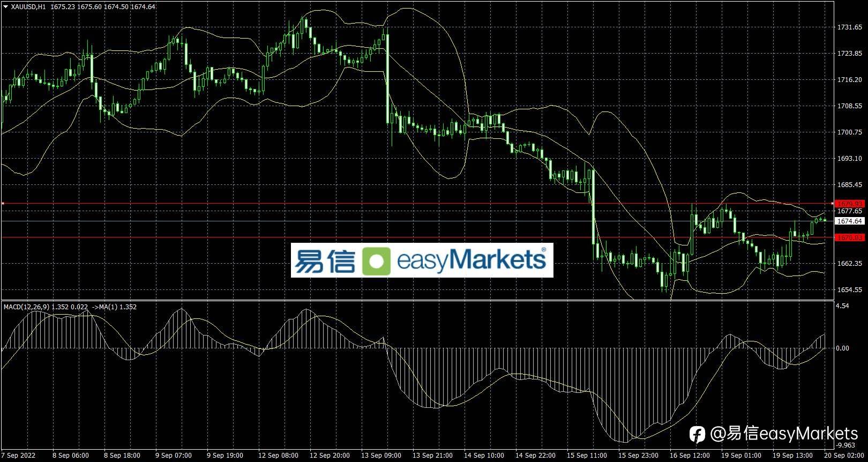Click the 15 Sep 11:00 time label

click(587, 456)
